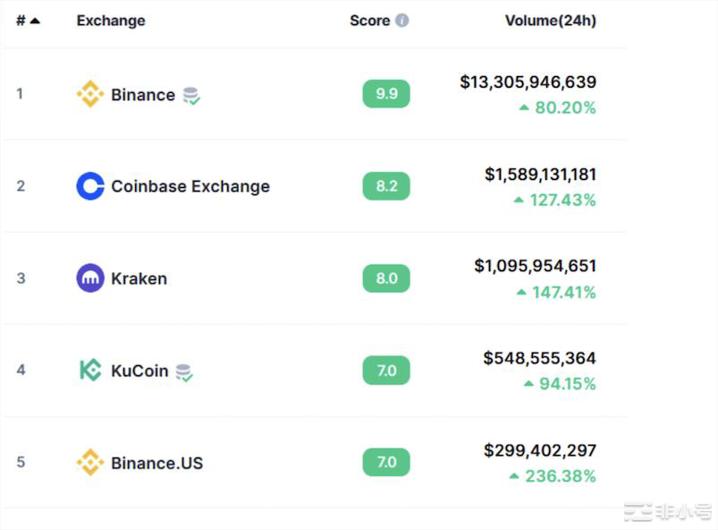The width and height of the screenshot is (718, 530).
Task: Click the Coinbase Exchange logo icon
Action: (90, 186)
